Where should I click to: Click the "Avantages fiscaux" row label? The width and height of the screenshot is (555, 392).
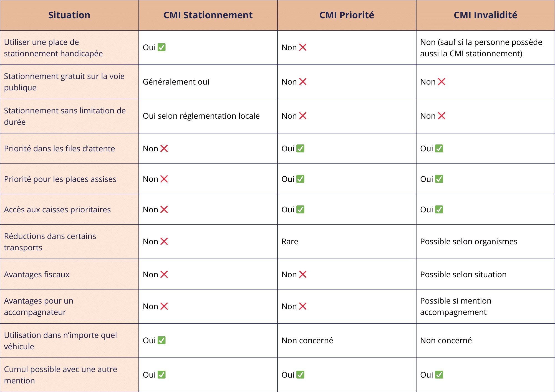[37, 274]
